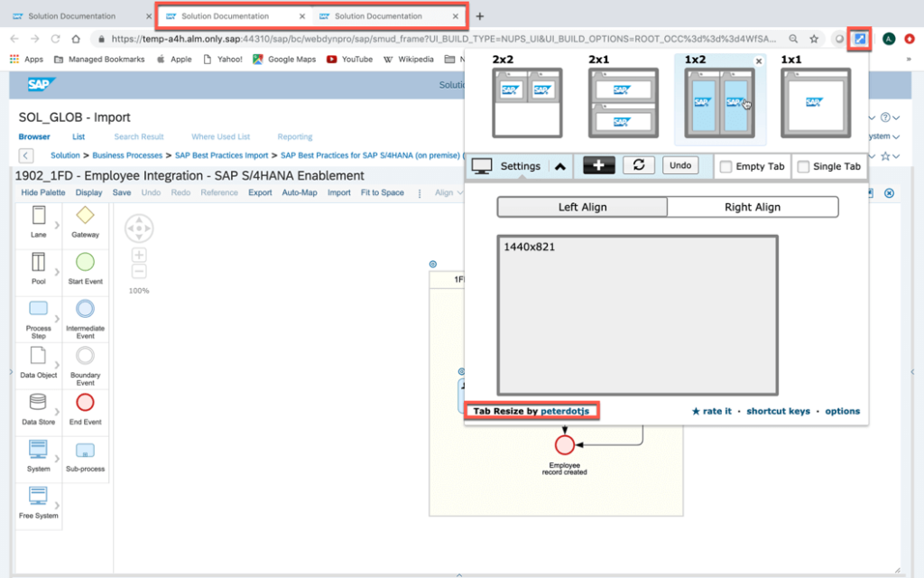Remove the 1x2 layout with its X
Image resolution: width=924 pixels, height=578 pixels.
(x=759, y=61)
